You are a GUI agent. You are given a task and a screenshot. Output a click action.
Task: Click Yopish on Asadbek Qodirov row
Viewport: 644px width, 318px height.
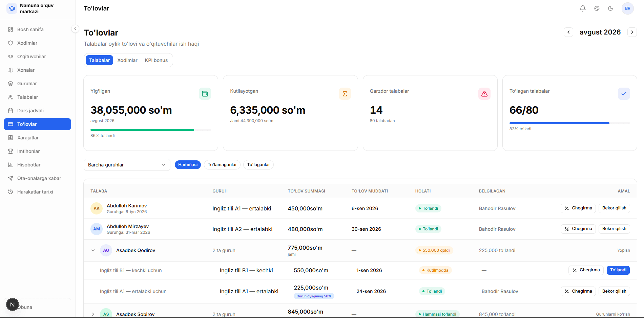click(x=623, y=250)
